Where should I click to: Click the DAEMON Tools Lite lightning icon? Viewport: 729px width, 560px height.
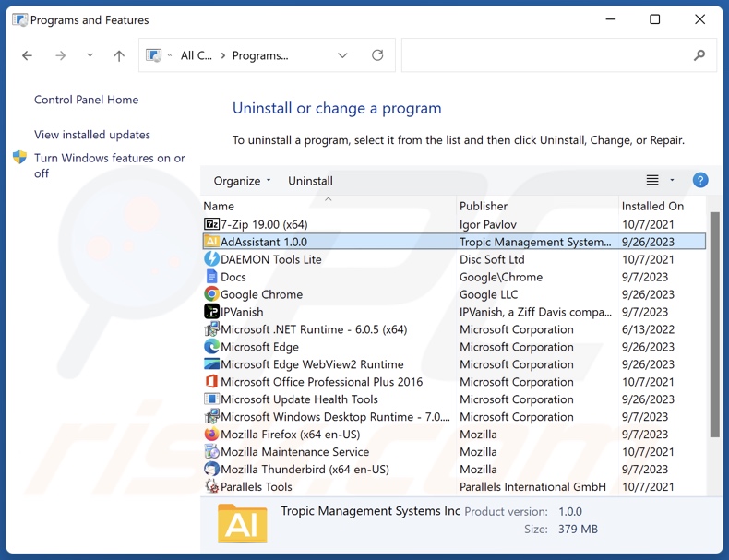click(x=211, y=259)
